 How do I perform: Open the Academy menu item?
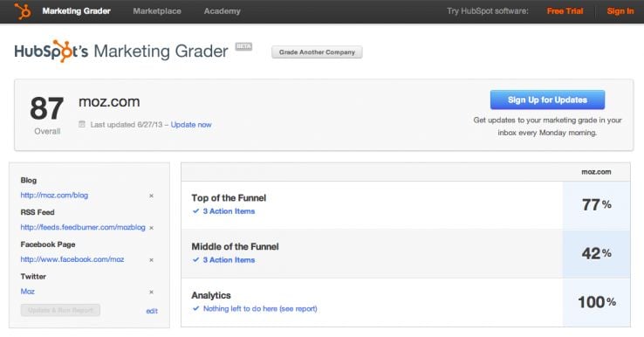coord(223,11)
